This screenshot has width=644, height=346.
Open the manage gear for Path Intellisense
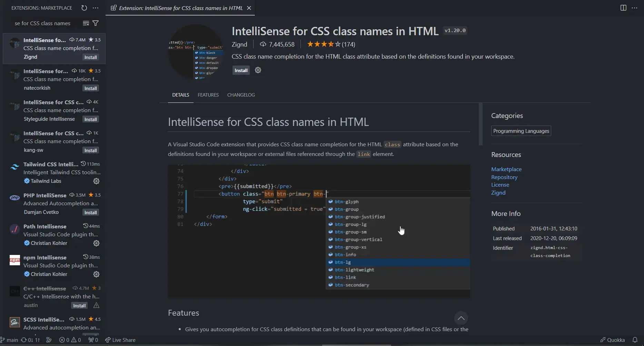pos(96,243)
